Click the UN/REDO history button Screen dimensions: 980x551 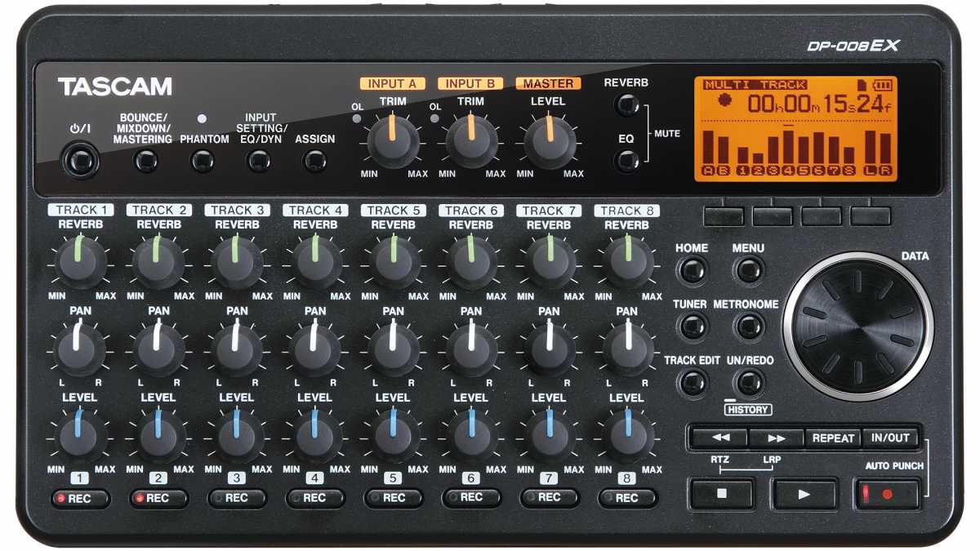coord(748,382)
